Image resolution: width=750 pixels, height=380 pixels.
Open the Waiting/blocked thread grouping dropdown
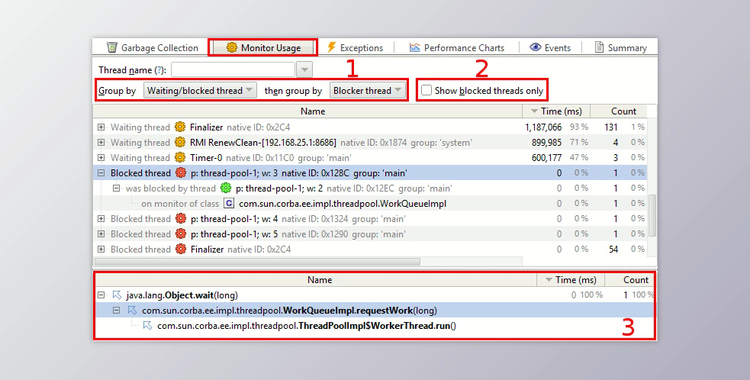(x=200, y=90)
